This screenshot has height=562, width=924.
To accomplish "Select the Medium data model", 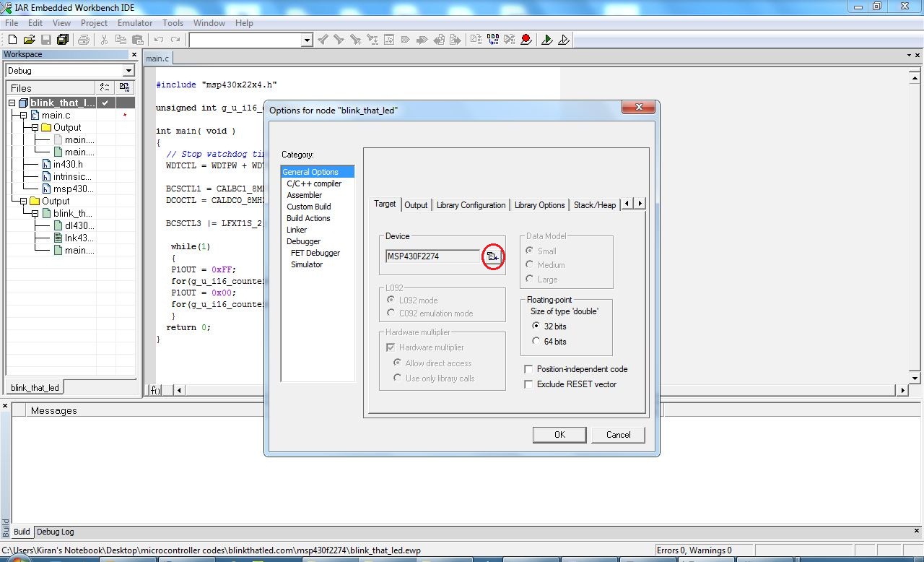I will 530,265.
